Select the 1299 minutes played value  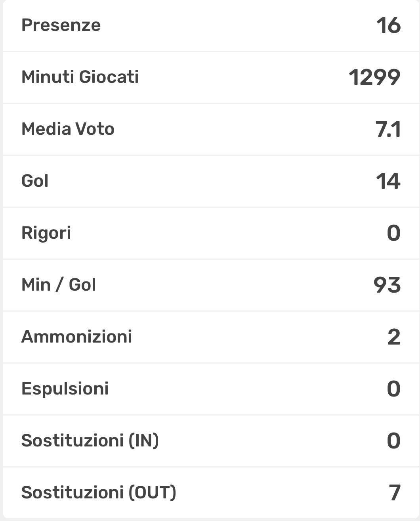pos(374,77)
